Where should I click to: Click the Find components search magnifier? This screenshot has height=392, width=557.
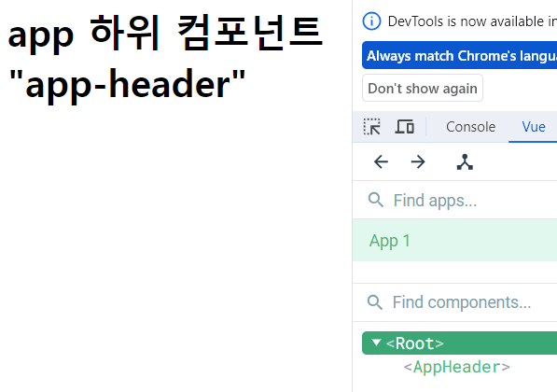coord(375,302)
